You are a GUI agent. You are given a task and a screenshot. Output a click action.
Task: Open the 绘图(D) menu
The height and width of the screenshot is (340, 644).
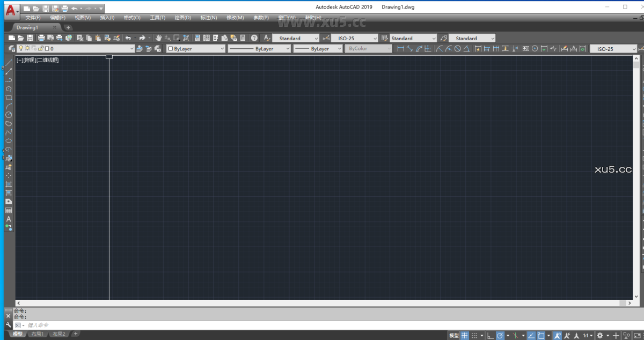pos(182,17)
